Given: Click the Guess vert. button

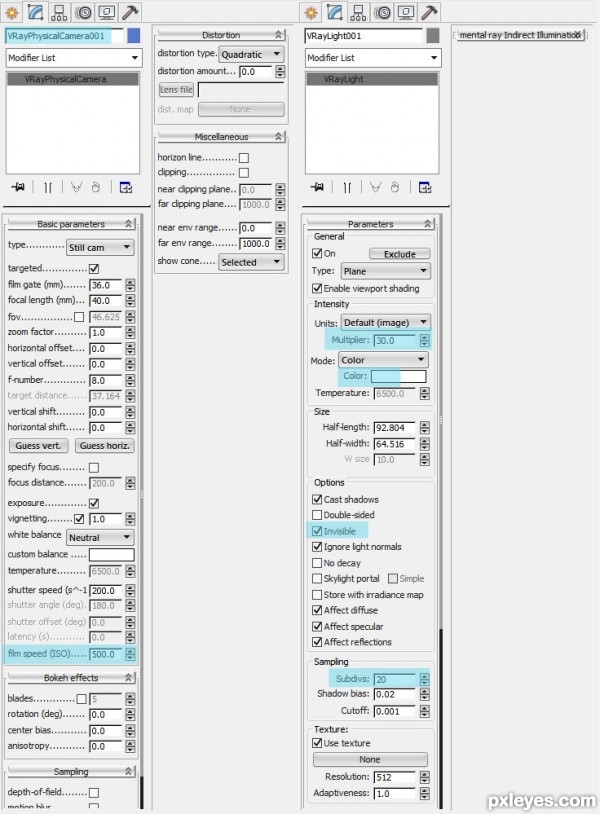Looking at the screenshot, I should tap(38, 445).
